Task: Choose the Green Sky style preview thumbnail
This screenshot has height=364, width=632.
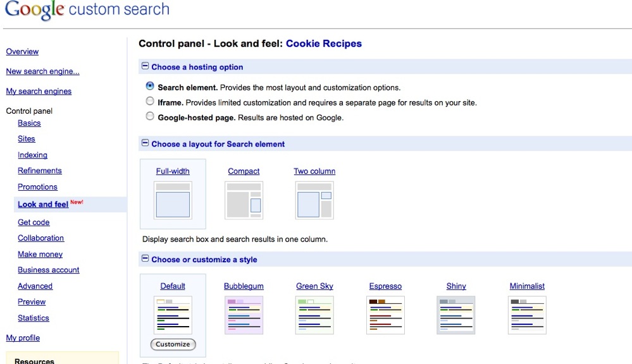Action: 314,315
